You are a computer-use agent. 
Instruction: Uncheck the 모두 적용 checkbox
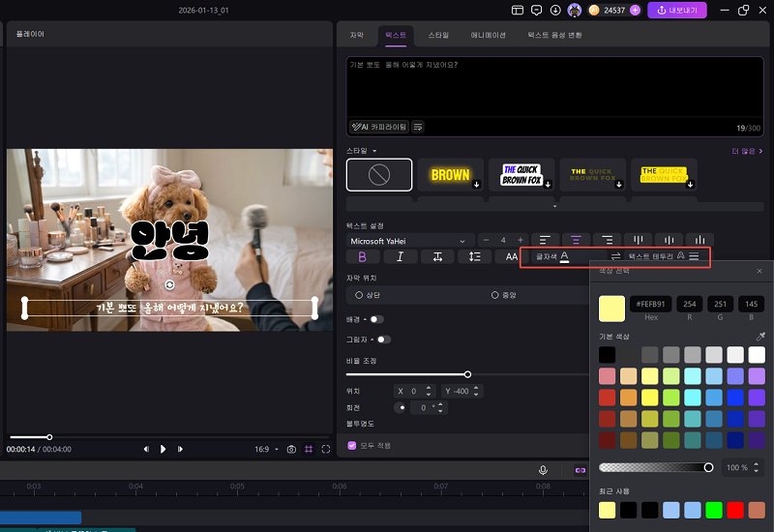351,445
